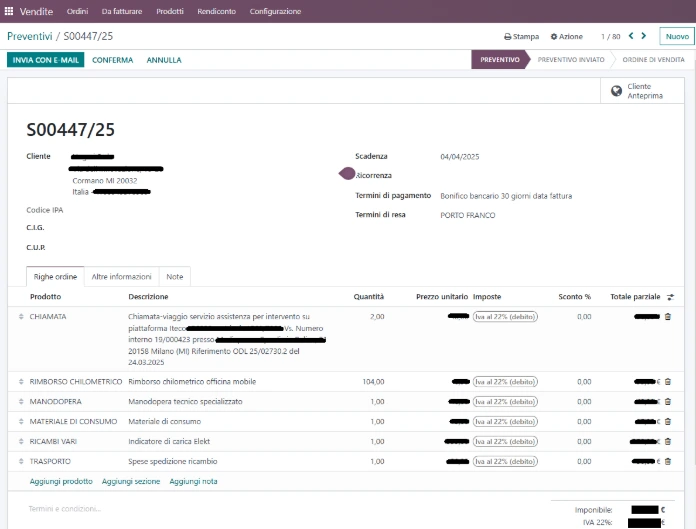
Task: Delete the TRASPORTO line
Action: (668, 462)
